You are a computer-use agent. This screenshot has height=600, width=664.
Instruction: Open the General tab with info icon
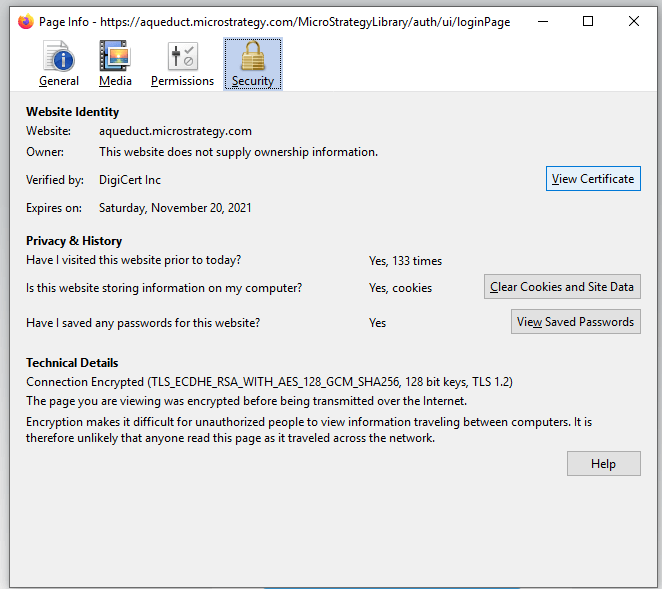click(59, 64)
